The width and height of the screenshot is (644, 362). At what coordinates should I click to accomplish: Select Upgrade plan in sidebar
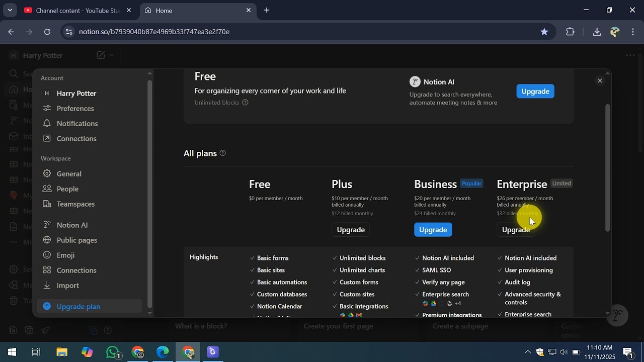tap(90, 307)
